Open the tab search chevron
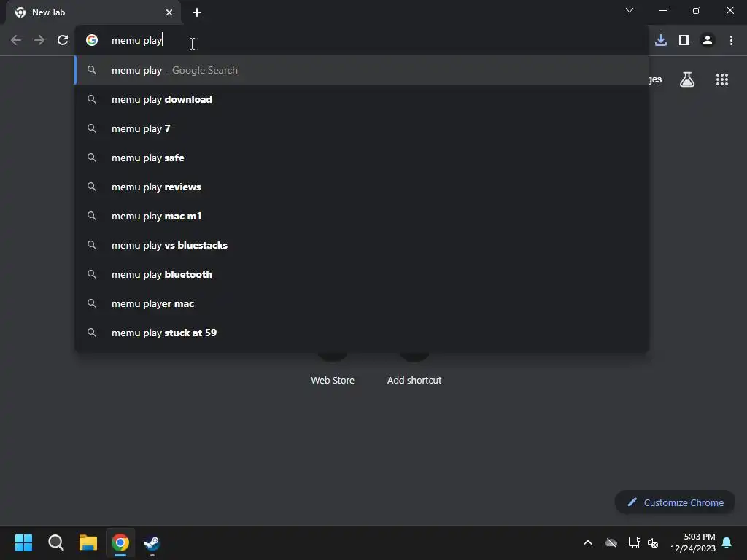Viewport: 747px width, 560px height. 630,10
